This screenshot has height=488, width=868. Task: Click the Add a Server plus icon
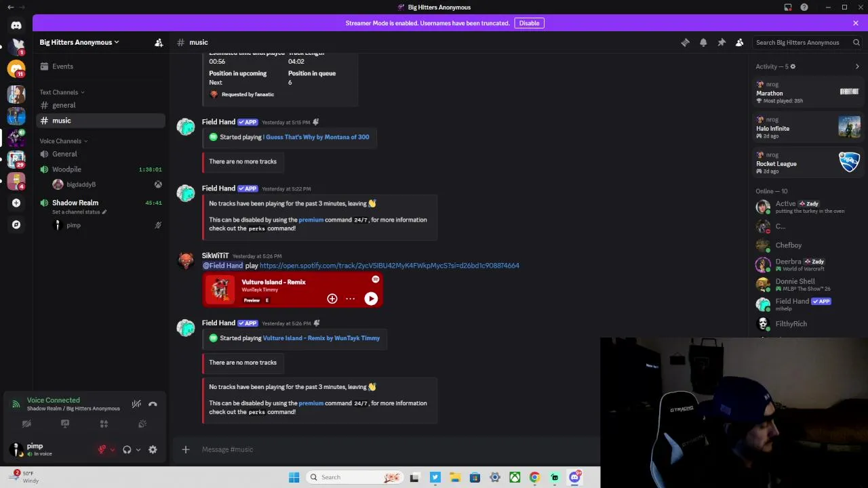pyautogui.click(x=16, y=203)
